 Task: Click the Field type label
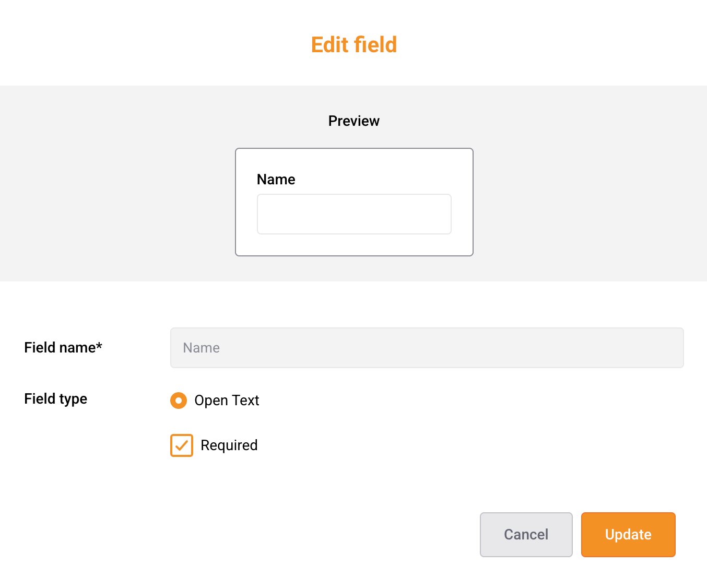point(55,399)
